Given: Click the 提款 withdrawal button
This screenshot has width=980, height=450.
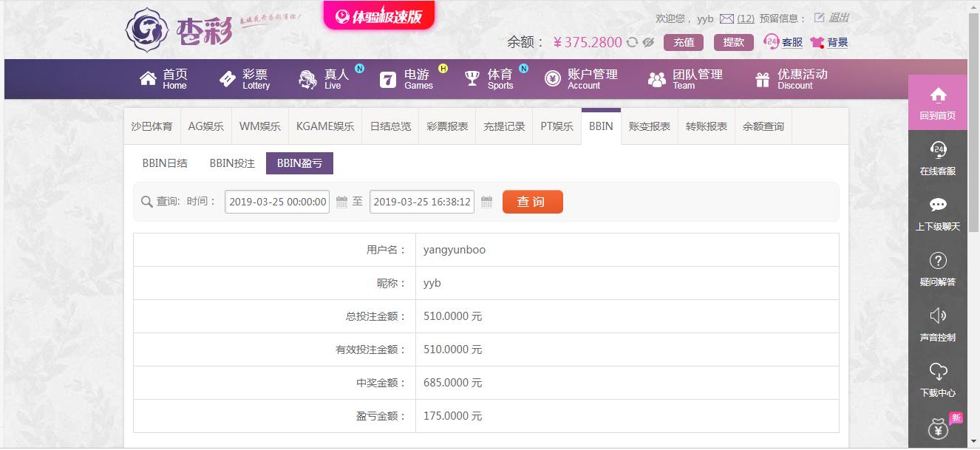Looking at the screenshot, I should (x=733, y=42).
